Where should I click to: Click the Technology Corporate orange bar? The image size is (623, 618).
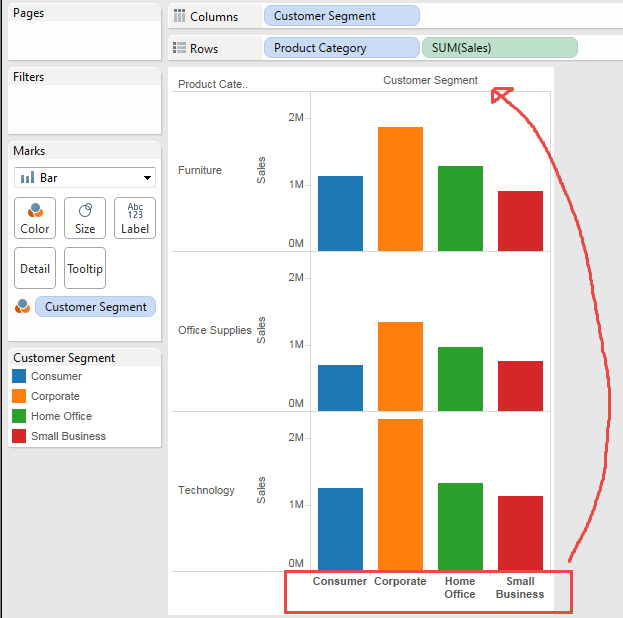(400, 495)
